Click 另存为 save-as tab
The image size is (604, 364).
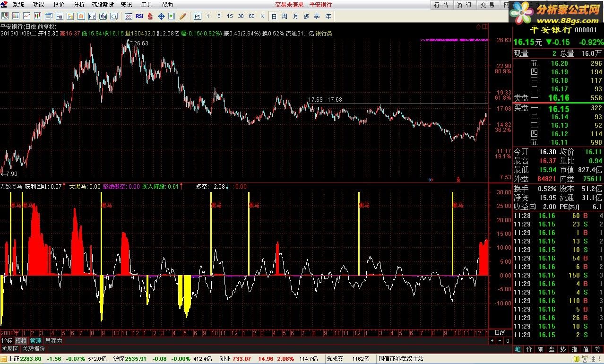pyautogui.click(x=53, y=341)
